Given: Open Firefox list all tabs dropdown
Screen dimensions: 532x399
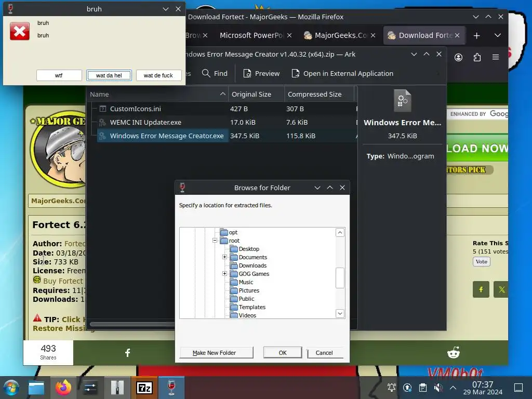Looking at the screenshot, I should click(x=497, y=35).
